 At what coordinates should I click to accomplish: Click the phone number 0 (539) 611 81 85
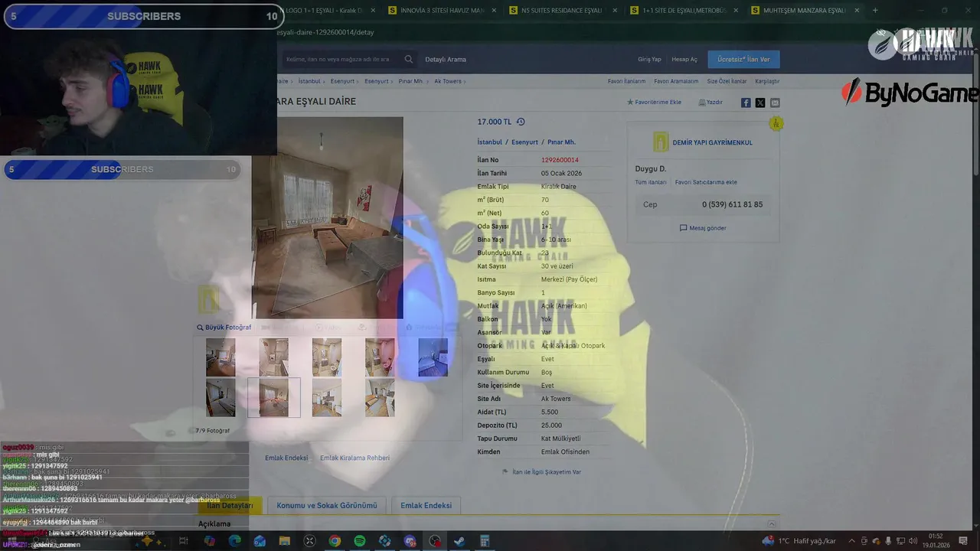732,204
